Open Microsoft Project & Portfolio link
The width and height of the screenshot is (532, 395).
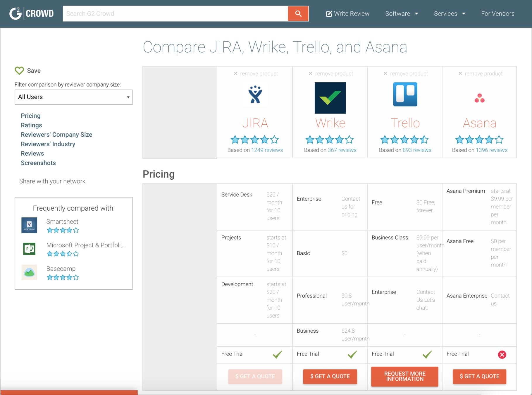(85, 245)
